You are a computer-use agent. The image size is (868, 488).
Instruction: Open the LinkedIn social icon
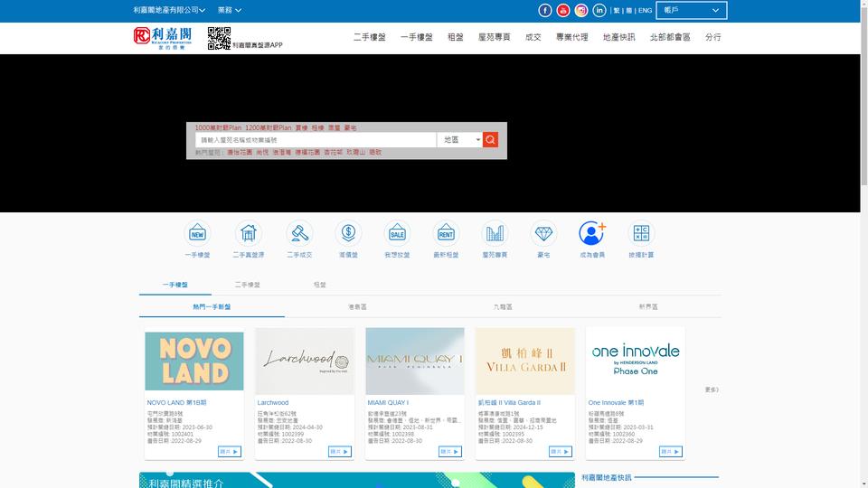point(599,11)
